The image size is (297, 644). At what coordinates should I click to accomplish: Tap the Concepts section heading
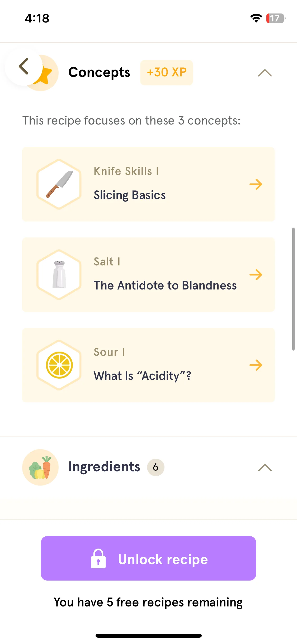pos(99,72)
